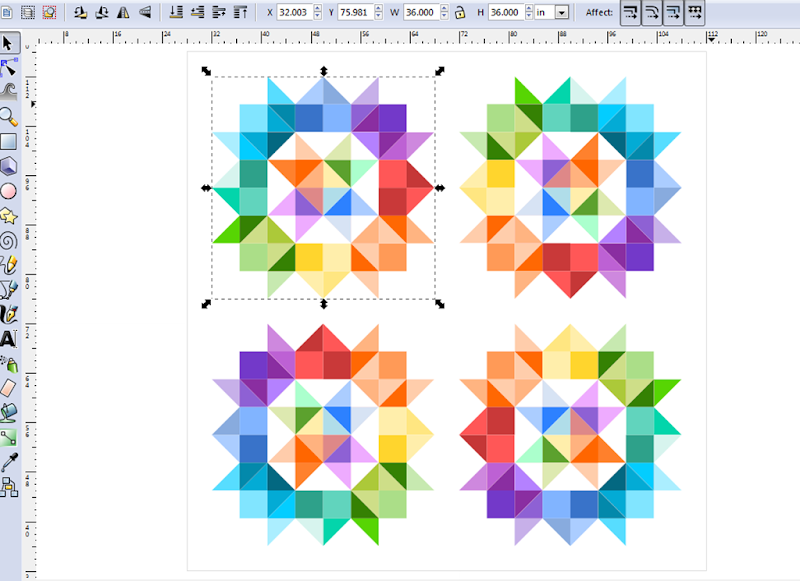Image resolution: width=800 pixels, height=581 pixels.
Task: Click the Flip horizontally button
Action: click(124, 13)
